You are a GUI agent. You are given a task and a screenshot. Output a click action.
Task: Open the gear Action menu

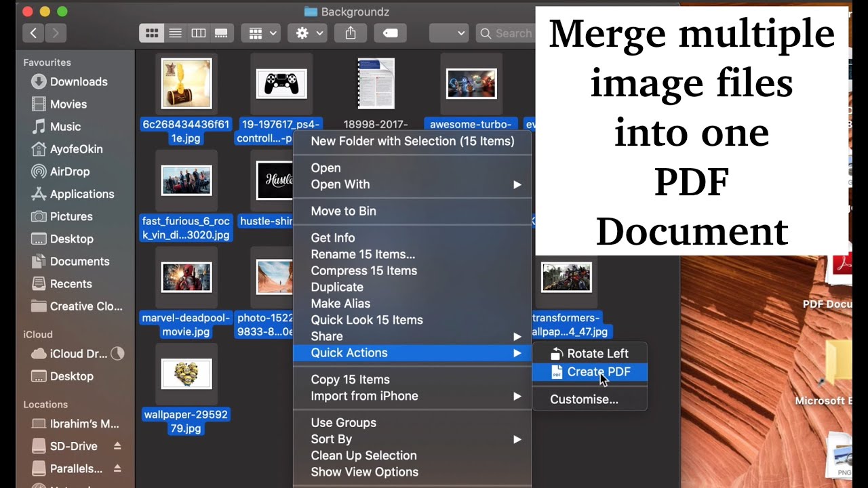[308, 33]
